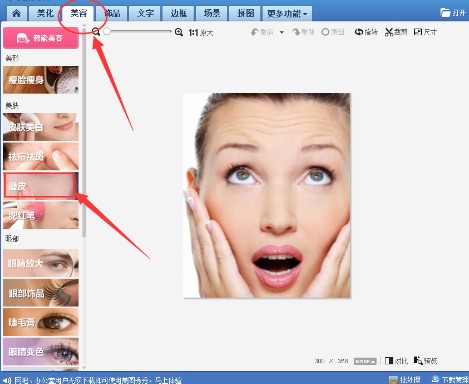469x384 pixels.
Task: Open the 睫毛膏 mascara tool
Action: point(41,322)
